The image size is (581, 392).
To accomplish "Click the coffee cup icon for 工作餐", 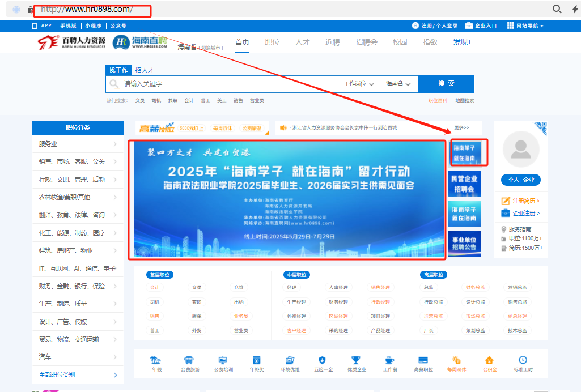I will pyautogui.click(x=389, y=360).
